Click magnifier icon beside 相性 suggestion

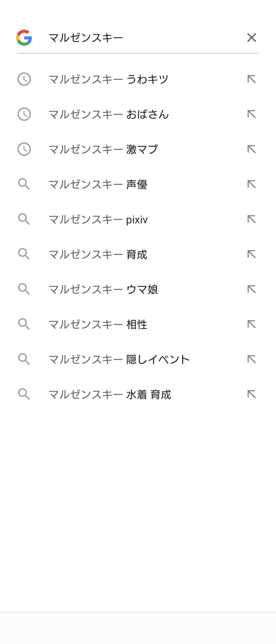coord(24,324)
